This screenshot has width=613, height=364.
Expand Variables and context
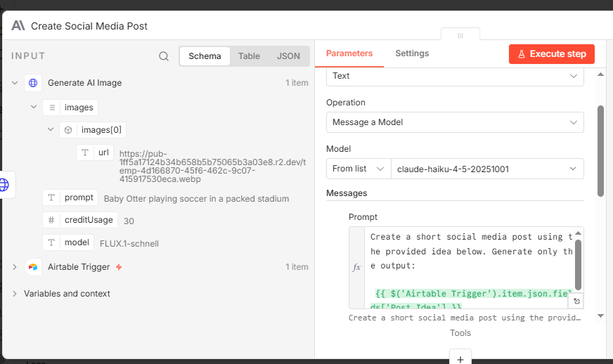(15, 294)
